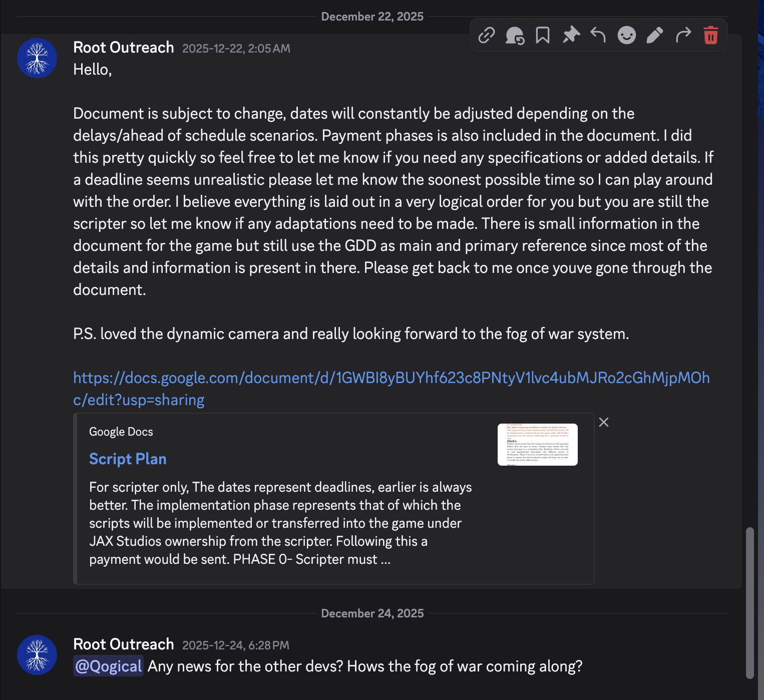Click the speech bubble with refresh arrow icon
This screenshot has height=700, width=764.
[x=515, y=36]
